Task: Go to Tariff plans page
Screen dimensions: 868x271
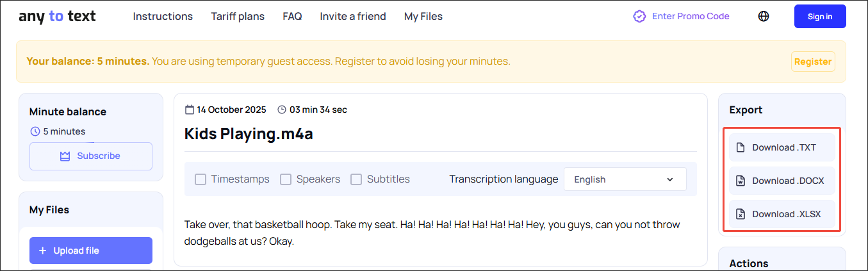Action: [238, 17]
